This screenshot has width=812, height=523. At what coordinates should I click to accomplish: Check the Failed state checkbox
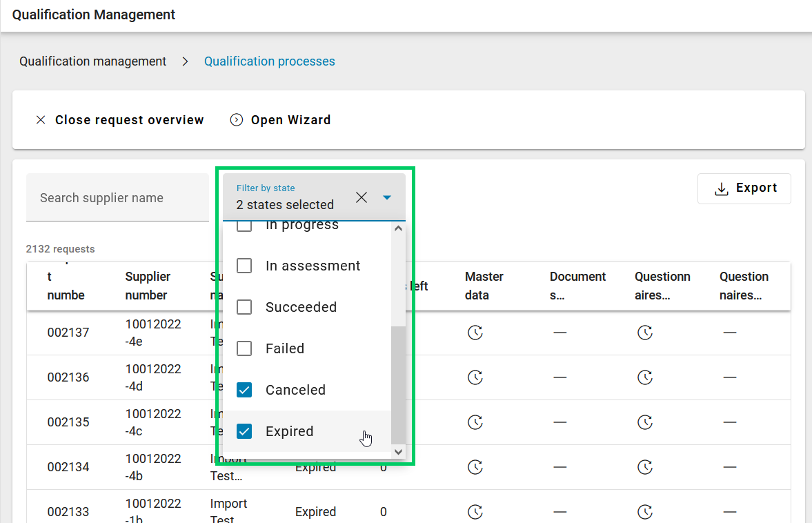[x=244, y=348]
